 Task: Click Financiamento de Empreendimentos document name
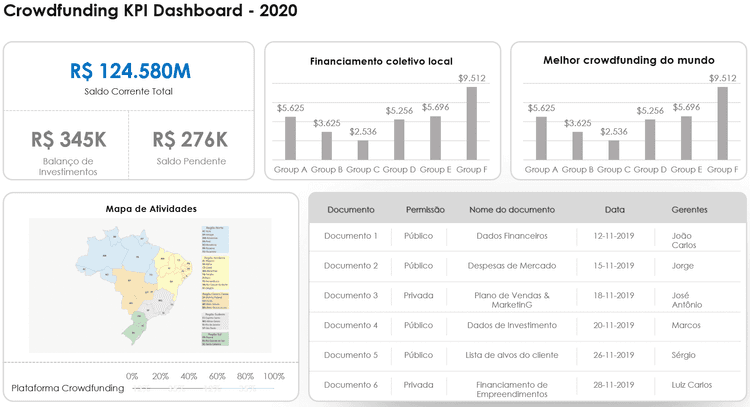point(512,389)
